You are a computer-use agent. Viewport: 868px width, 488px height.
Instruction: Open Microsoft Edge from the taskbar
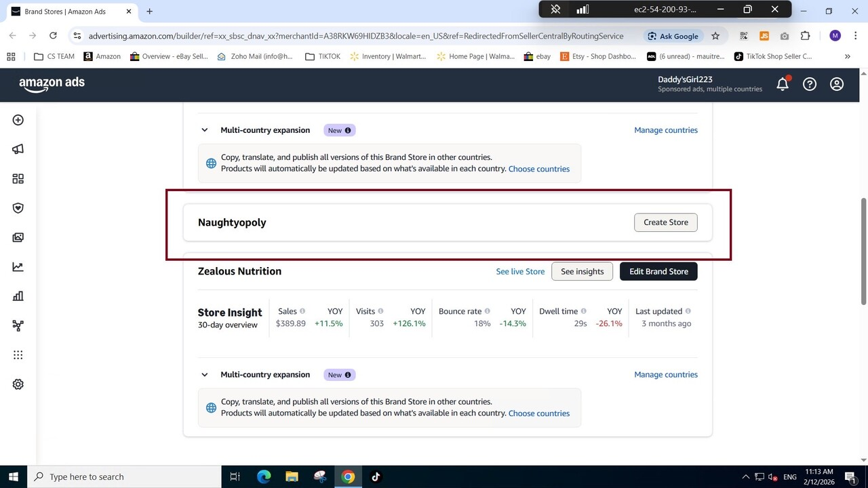(264, 477)
